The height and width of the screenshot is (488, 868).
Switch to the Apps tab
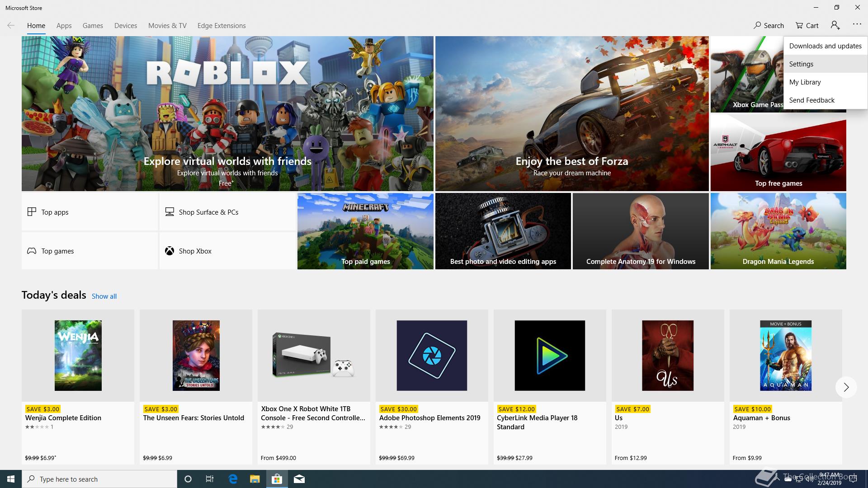coord(64,26)
